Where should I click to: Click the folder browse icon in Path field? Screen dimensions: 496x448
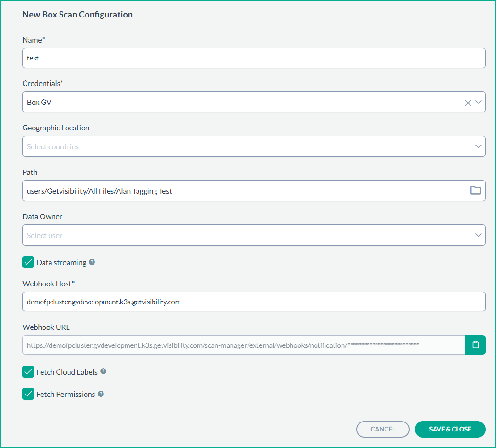475,190
